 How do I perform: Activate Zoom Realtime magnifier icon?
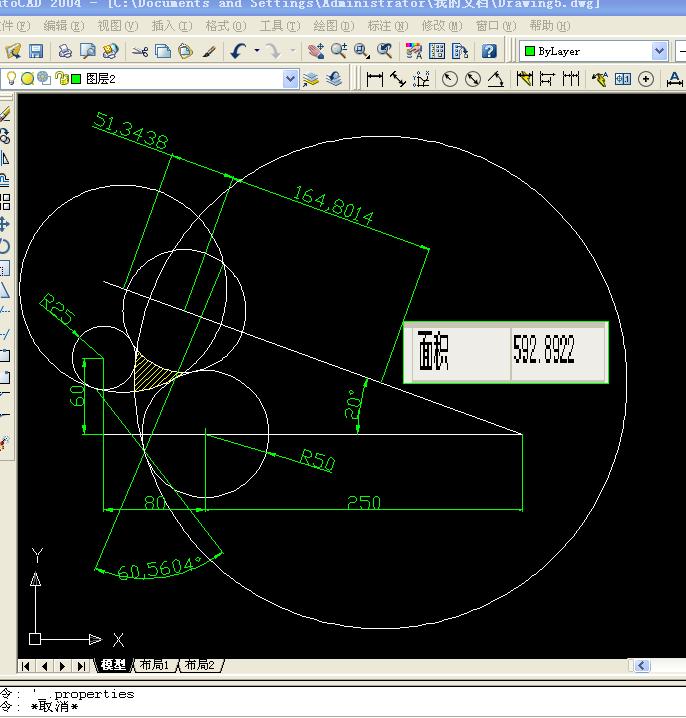(x=339, y=51)
